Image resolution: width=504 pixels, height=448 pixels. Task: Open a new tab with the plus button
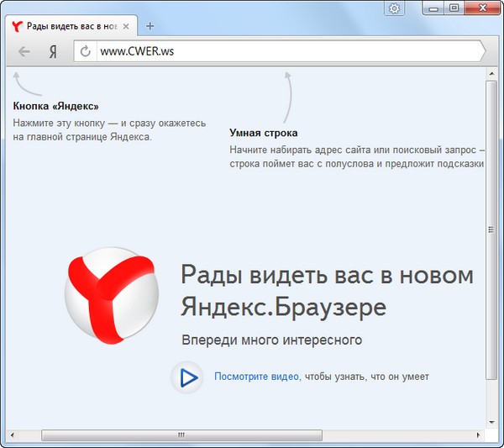tap(150, 26)
